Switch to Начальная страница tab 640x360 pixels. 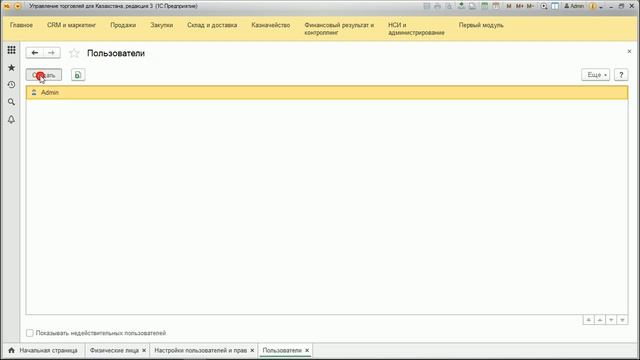[x=44, y=351]
